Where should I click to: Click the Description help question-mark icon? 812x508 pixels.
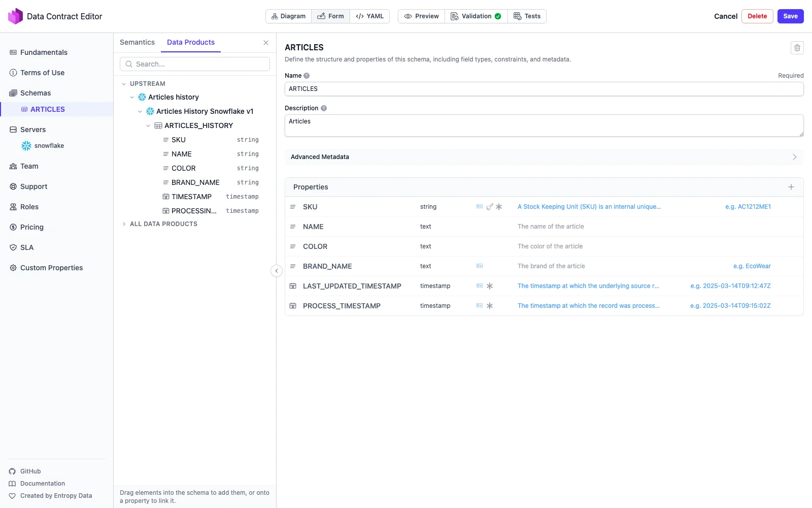pos(324,108)
